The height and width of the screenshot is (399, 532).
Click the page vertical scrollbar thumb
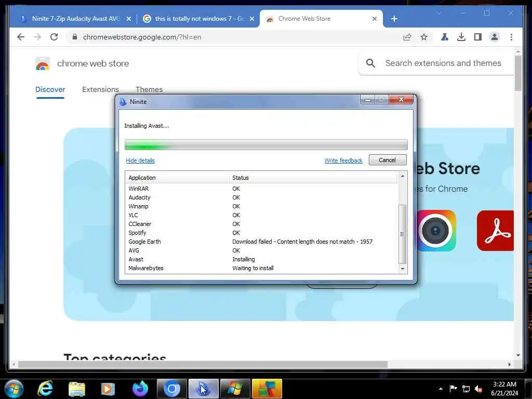518,74
